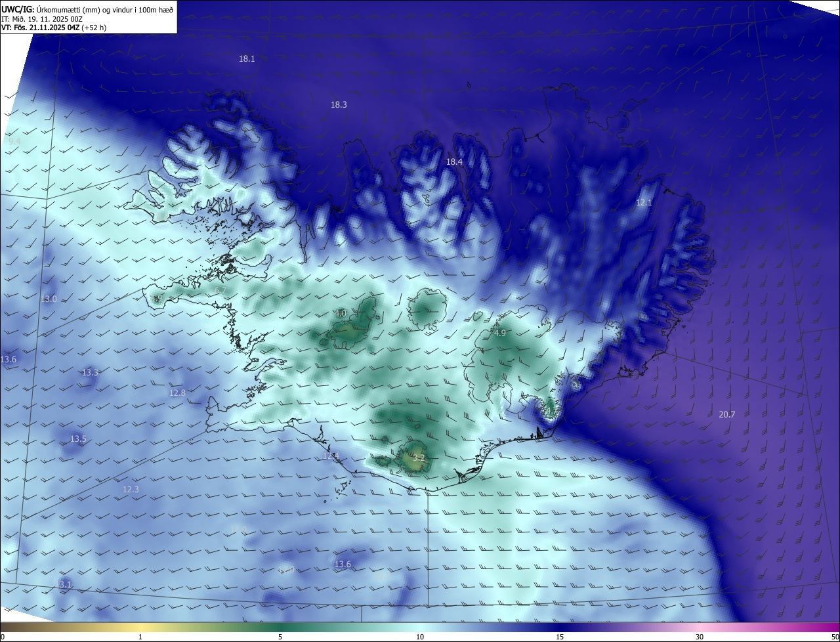The width and height of the screenshot is (840, 642).
Task: Click the 4.0 value in central Iceland
Action: [341, 314]
